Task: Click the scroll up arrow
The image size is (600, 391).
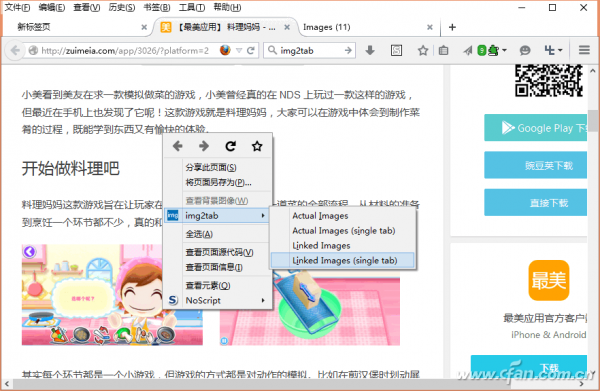Action: point(593,71)
